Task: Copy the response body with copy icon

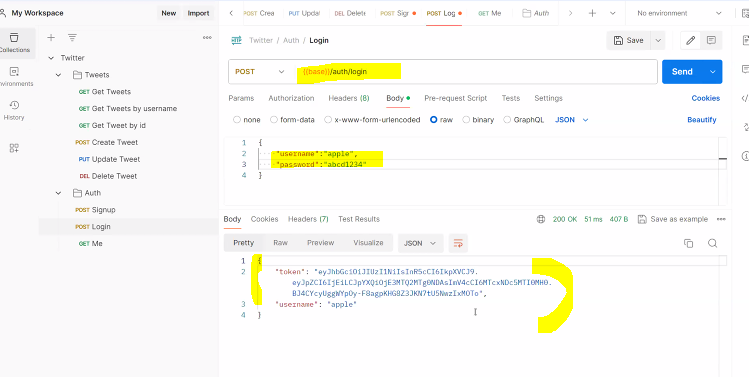Action: 688,243
